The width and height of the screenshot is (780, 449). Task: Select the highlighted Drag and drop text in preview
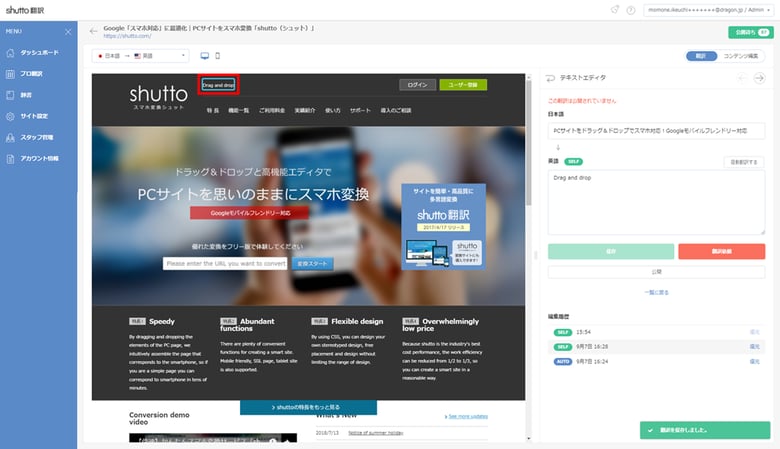(218, 85)
